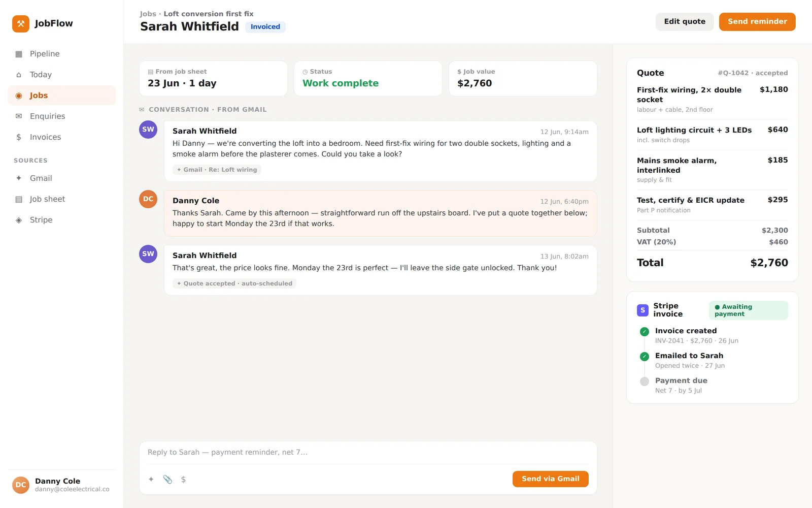Click the Sarah Whitfield page heading
Image resolution: width=812 pixels, height=508 pixels.
189,26
